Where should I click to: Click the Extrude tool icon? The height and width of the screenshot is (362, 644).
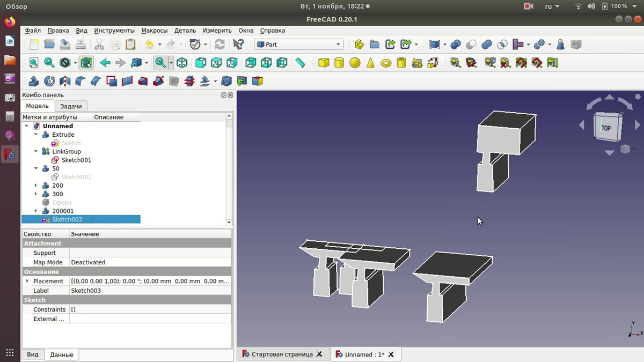pos(33,82)
